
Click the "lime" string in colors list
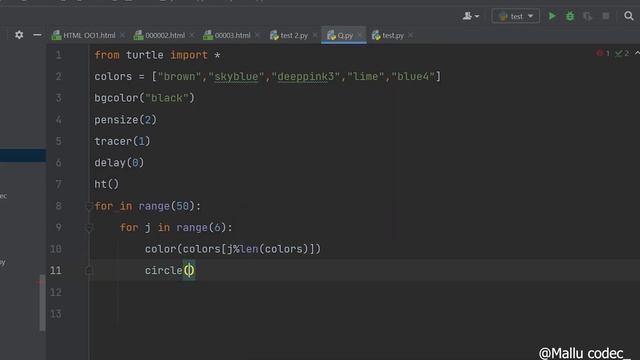pyautogui.click(x=366, y=77)
